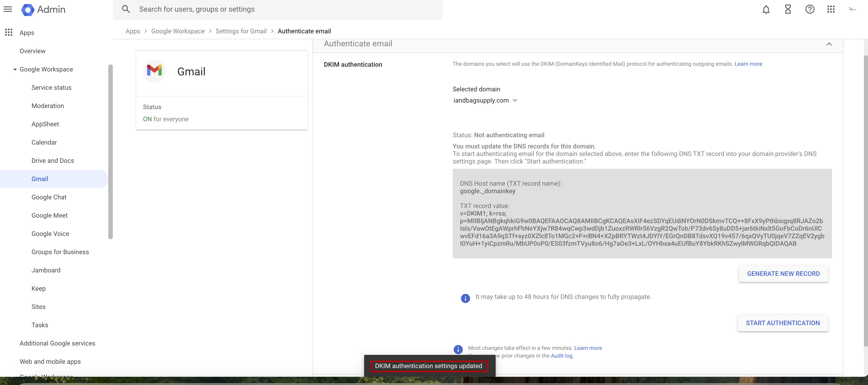Click Generate New Record button
868x385 pixels.
[783, 274]
